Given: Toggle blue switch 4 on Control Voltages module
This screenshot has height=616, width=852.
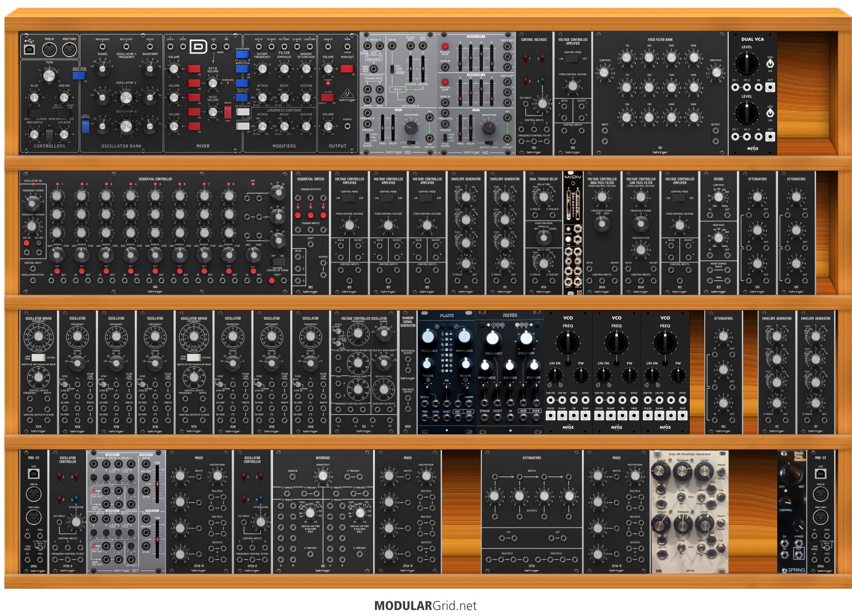Looking at the screenshot, I should pos(542,81).
